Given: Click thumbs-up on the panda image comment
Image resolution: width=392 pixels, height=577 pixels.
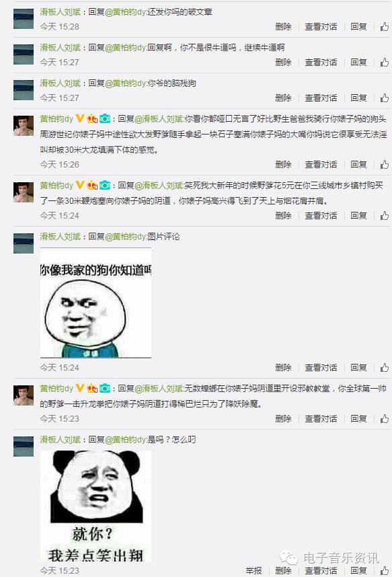Looking at the screenshot, I should coord(385,571).
